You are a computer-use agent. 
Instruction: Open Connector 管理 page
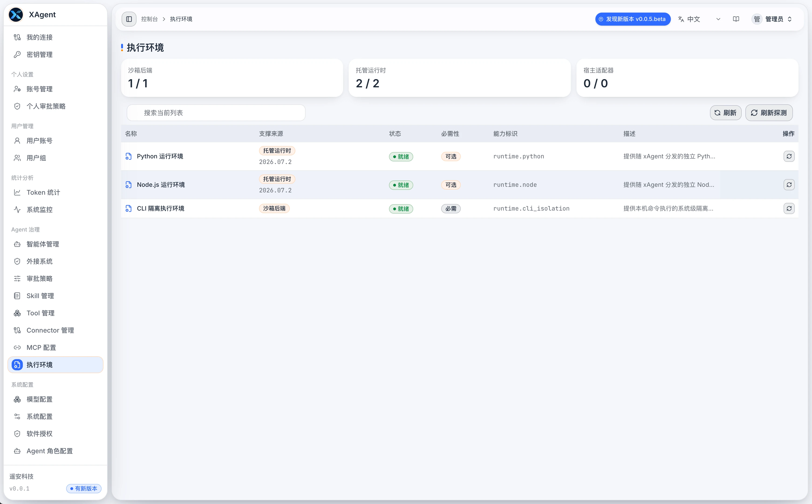55,330
